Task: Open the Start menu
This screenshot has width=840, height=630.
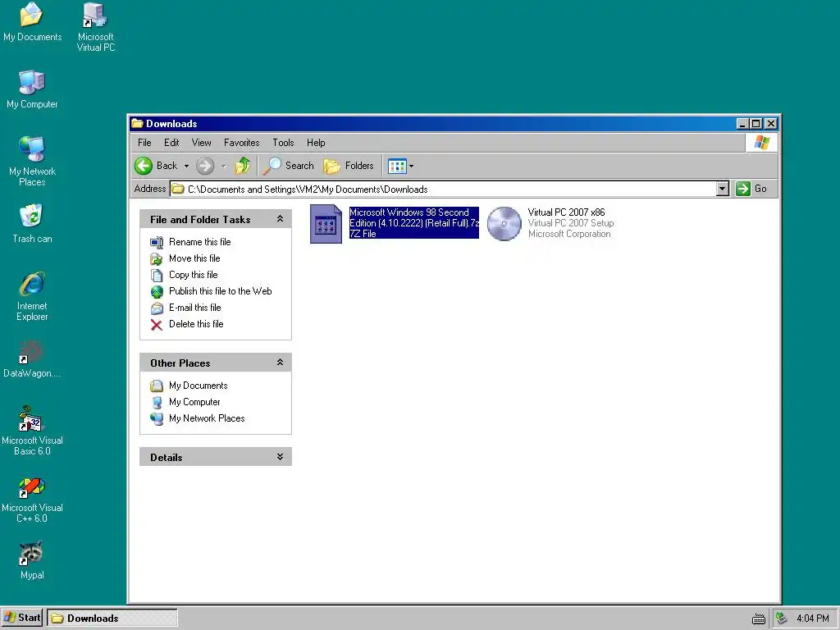Action: coord(22,618)
